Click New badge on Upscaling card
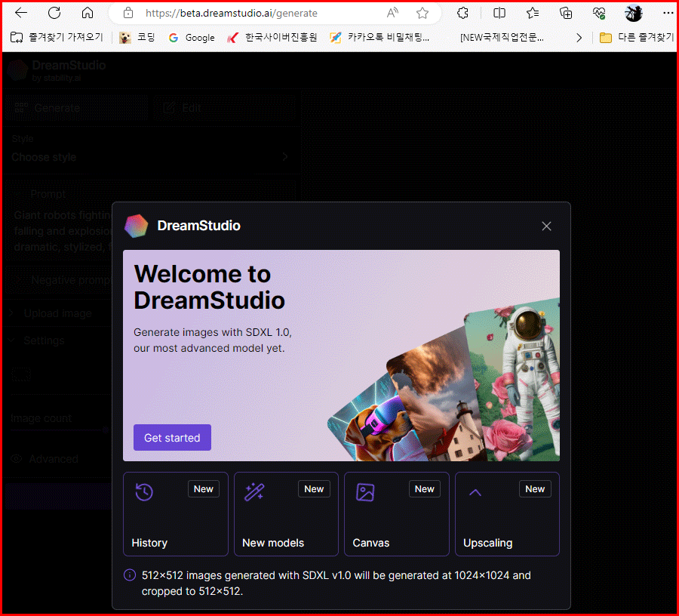The width and height of the screenshot is (679, 616). [x=535, y=488]
